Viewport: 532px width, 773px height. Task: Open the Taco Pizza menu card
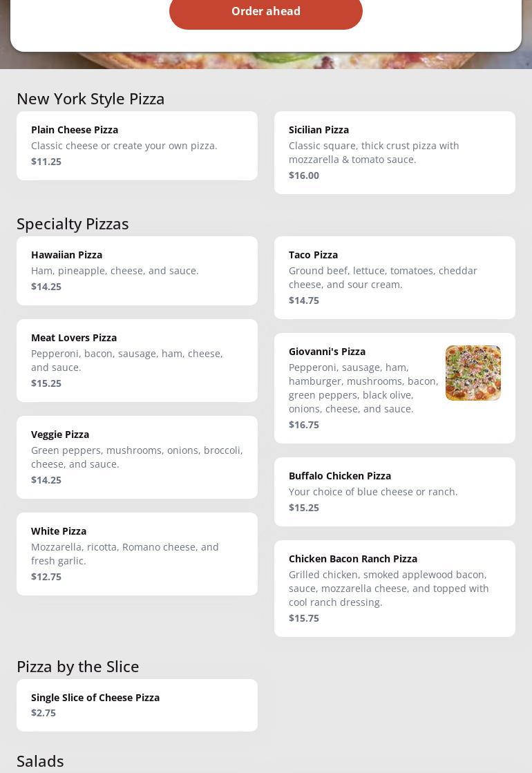coord(395,278)
